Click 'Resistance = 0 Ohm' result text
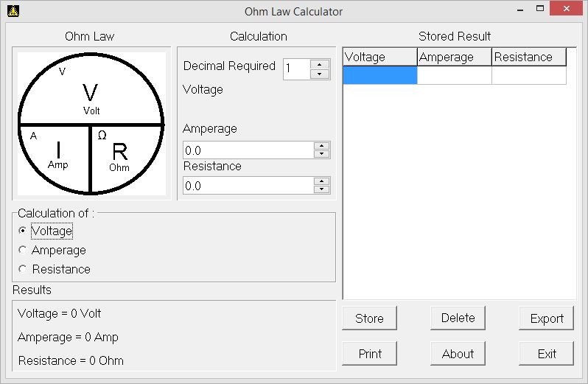 71,360
